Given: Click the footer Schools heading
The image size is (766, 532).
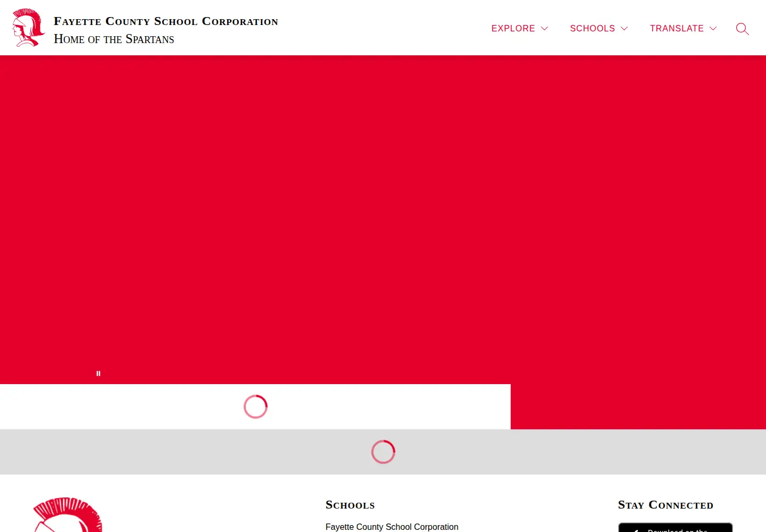Looking at the screenshot, I should click(x=350, y=505).
